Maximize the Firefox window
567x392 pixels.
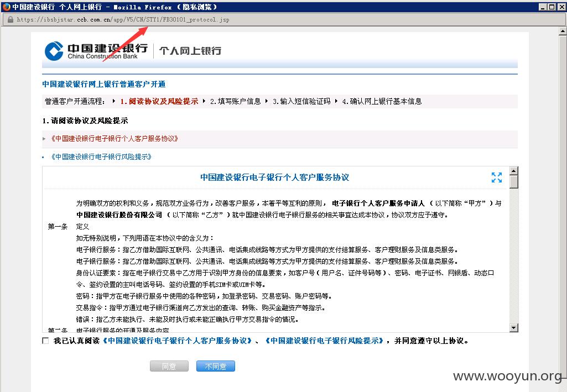tap(552, 7)
